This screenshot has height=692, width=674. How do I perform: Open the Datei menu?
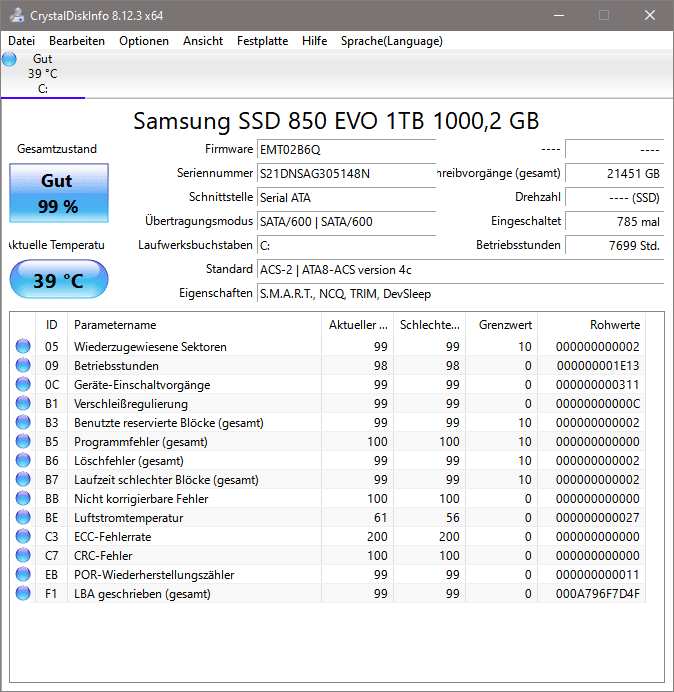(x=21, y=41)
